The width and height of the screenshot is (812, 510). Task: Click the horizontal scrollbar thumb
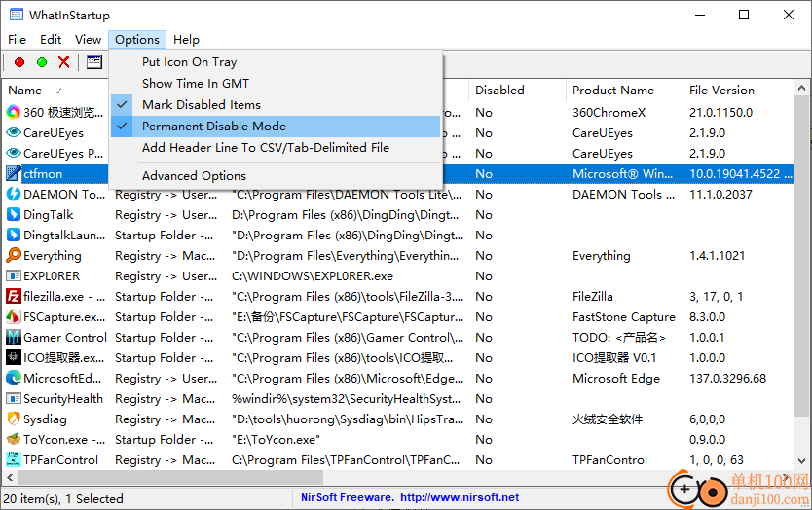coord(170,477)
